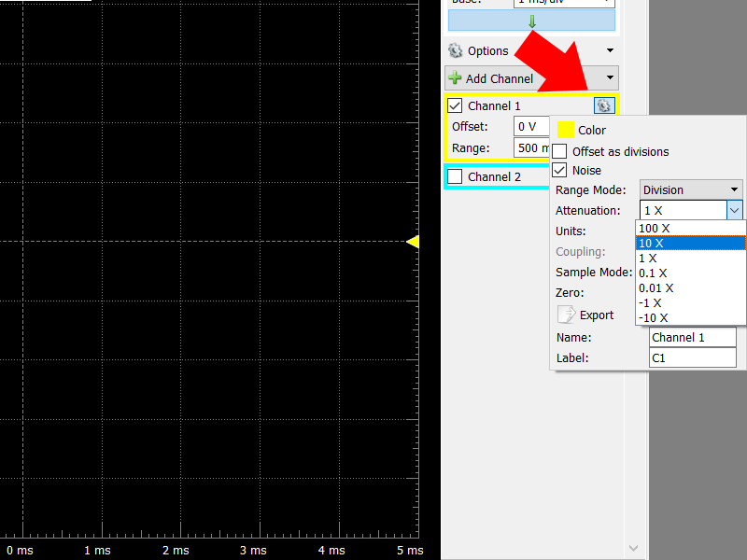Click the Color label text
The width and height of the screenshot is (747, 560).
click(x=592, y=130)
